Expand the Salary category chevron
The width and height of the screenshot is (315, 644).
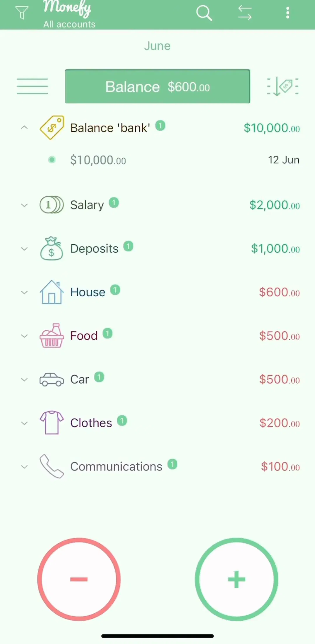[24, 205]
